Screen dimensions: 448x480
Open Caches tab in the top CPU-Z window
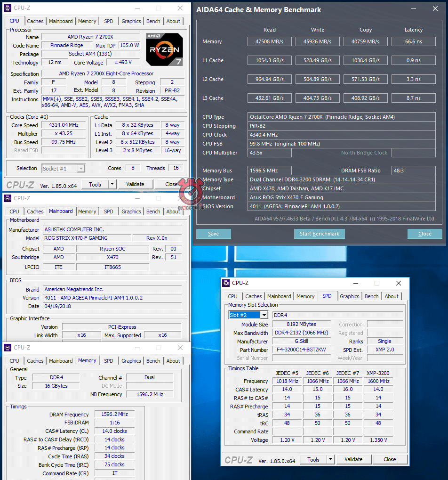click(x=35, y=21)
